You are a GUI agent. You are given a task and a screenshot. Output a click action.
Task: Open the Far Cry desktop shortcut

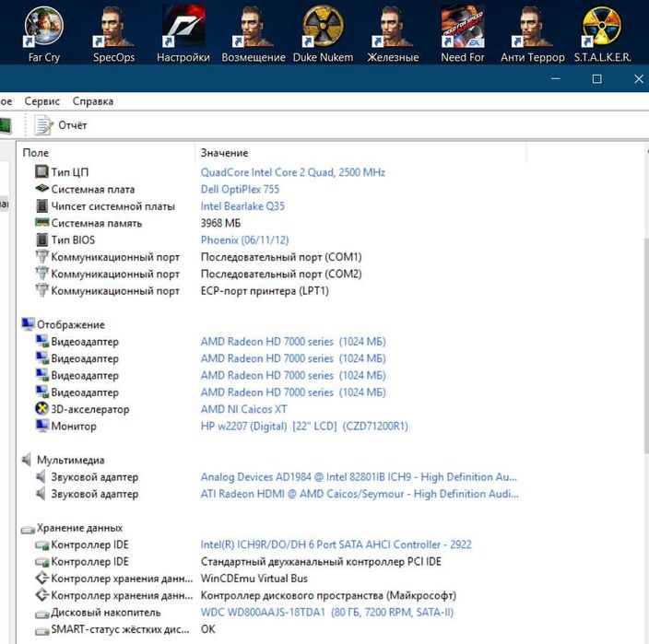44,34
